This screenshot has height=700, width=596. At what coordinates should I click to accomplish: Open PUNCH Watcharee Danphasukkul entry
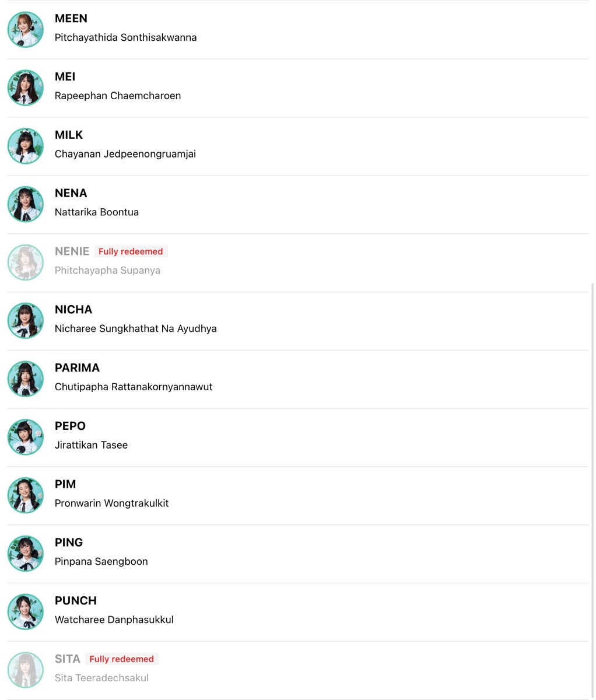click(x=298, y=612)
